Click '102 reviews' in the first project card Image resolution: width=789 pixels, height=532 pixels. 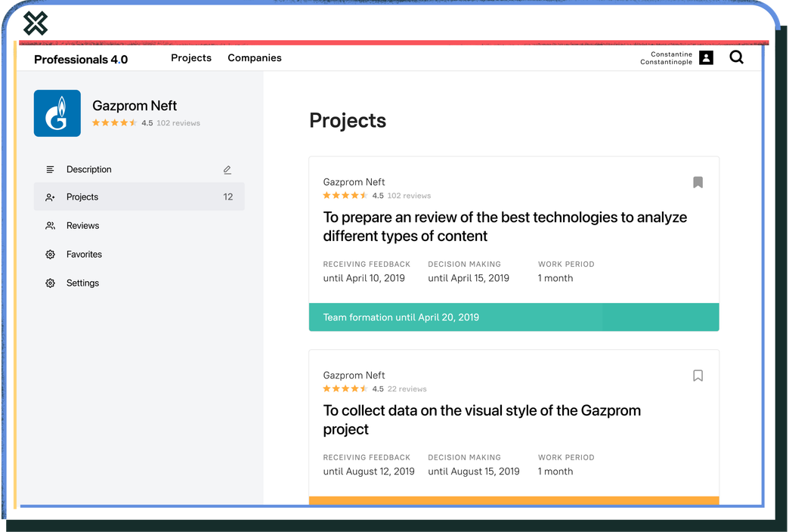click(409, 196)
